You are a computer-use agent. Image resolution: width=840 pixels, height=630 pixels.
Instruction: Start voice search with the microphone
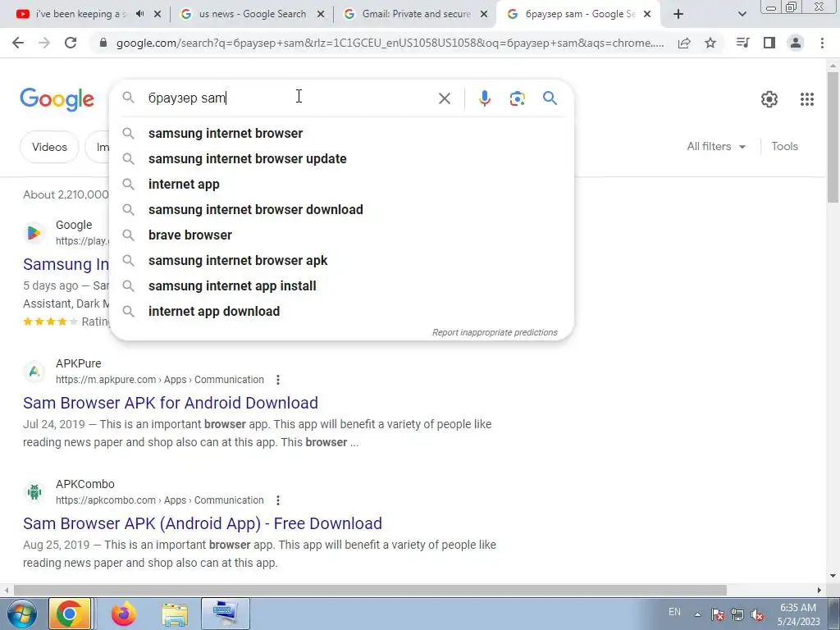tap(484, 98)
